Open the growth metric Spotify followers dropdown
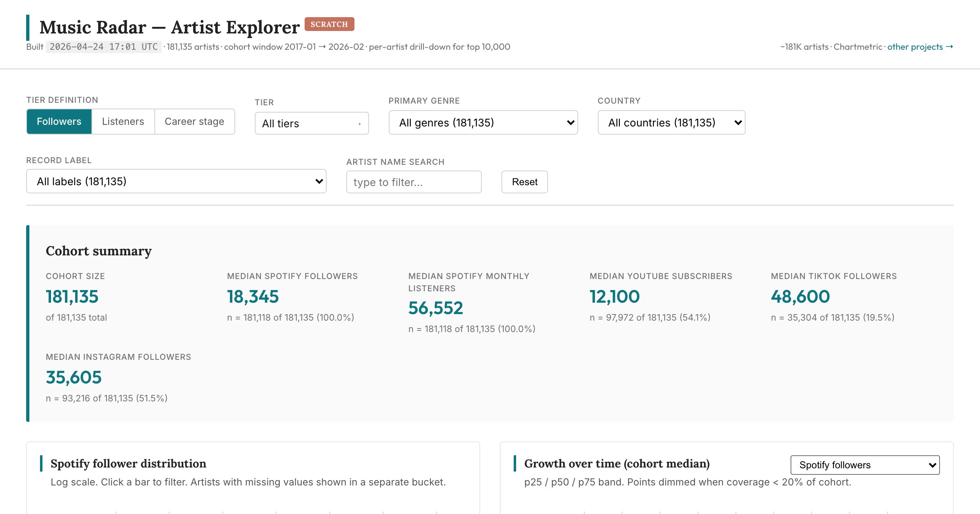Viewport: 980px width, 514px height. [x=865, y=465]
